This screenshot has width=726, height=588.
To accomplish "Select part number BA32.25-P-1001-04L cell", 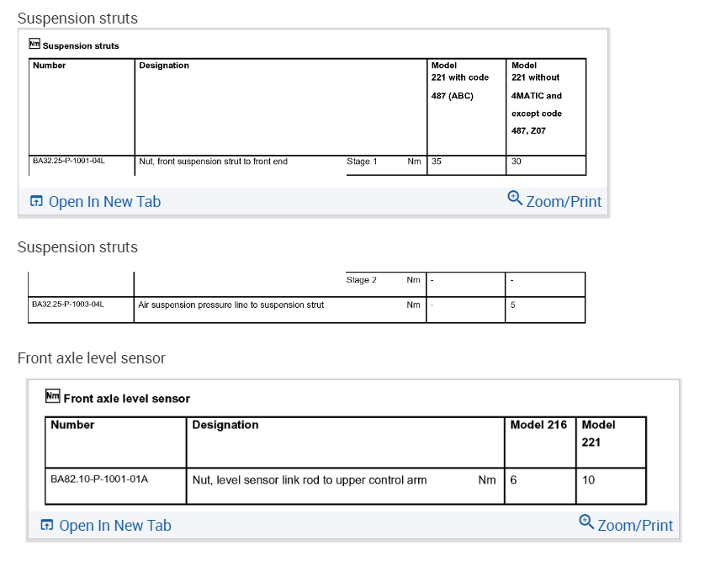I will coord(68,161).
